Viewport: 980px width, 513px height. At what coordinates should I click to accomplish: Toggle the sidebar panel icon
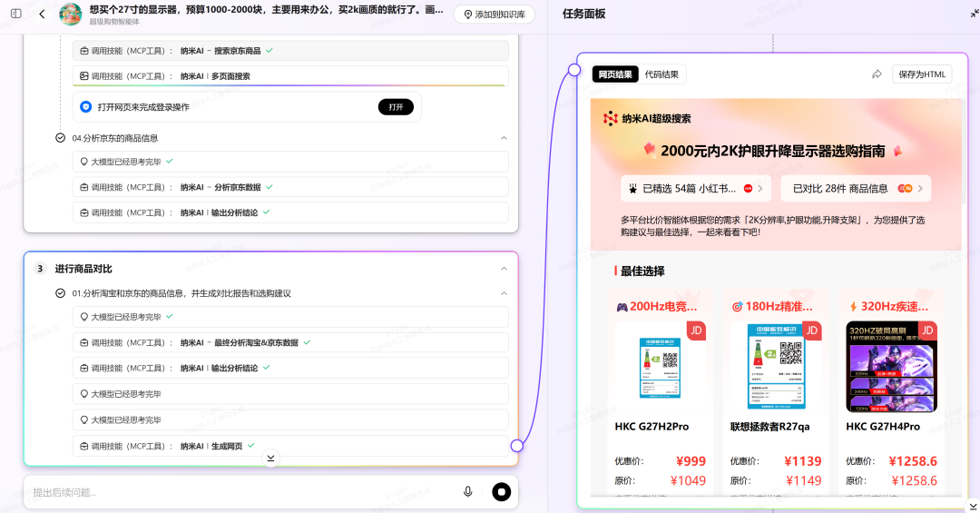tap(15, 14)
